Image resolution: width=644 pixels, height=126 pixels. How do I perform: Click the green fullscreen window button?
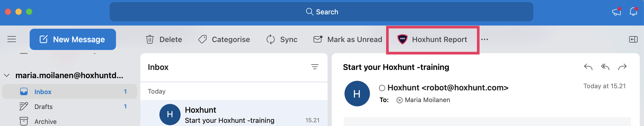coord(29,12)
